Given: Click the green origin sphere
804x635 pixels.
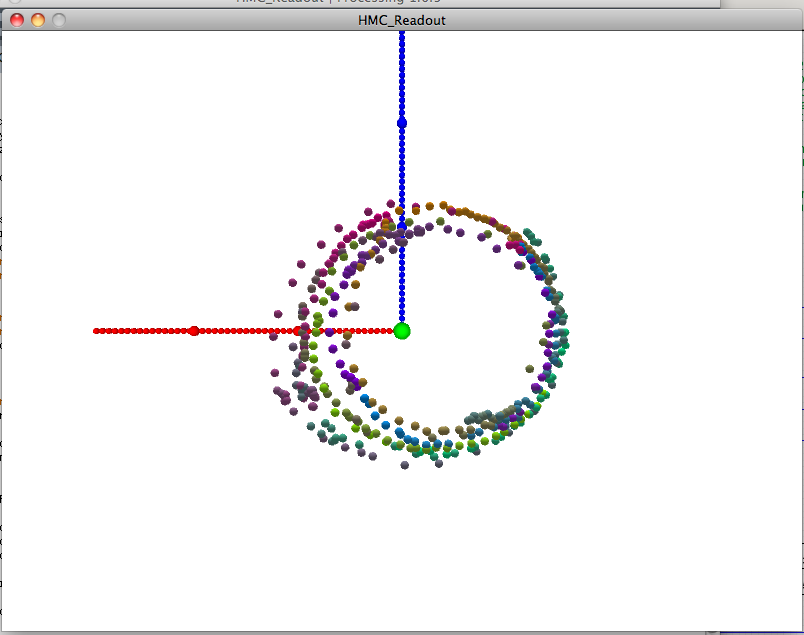Looking at the screenshot, I should pyautogui.click(x=402, y=331).
